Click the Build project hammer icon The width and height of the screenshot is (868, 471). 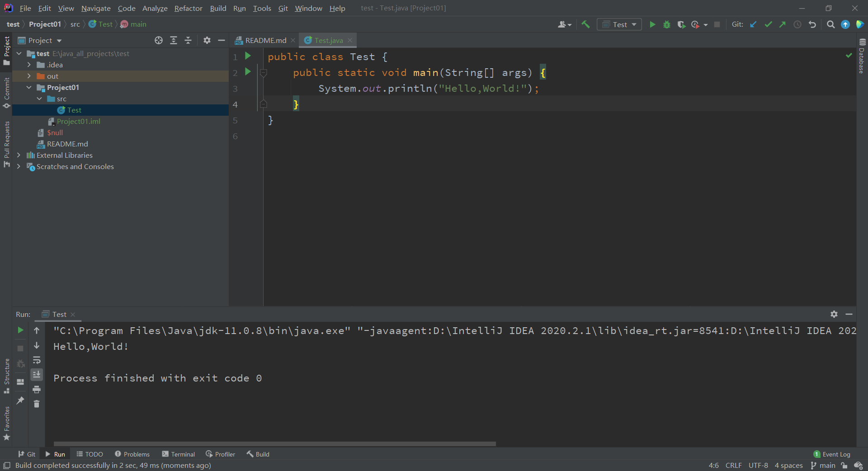click(x=586, y=24)
